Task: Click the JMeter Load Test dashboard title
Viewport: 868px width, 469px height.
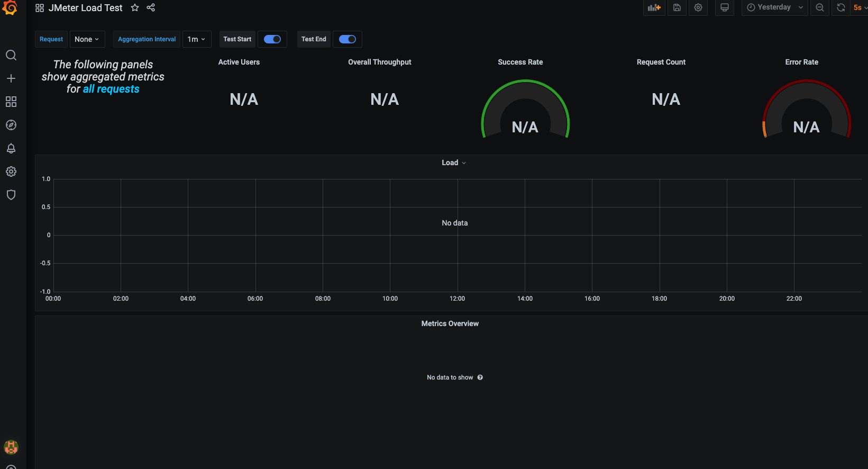Action: point(86,8)
